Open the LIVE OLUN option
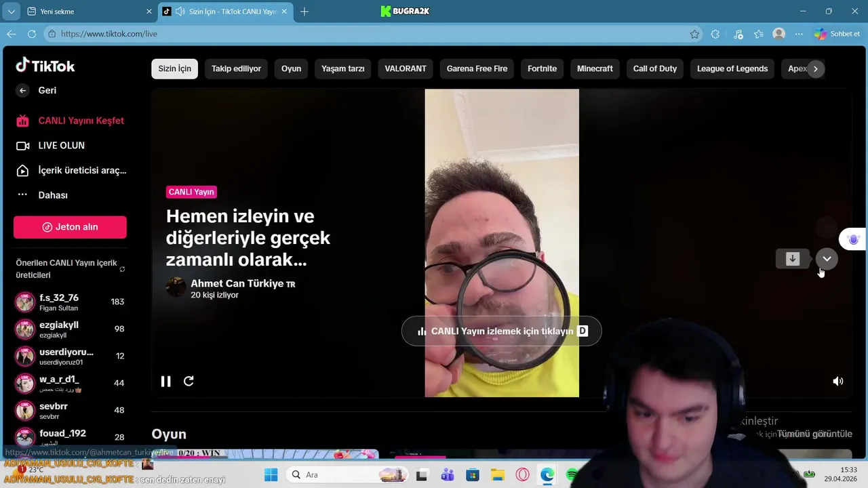Image resolution: width=868 pixels, height=488 pixels. [51, 146]
